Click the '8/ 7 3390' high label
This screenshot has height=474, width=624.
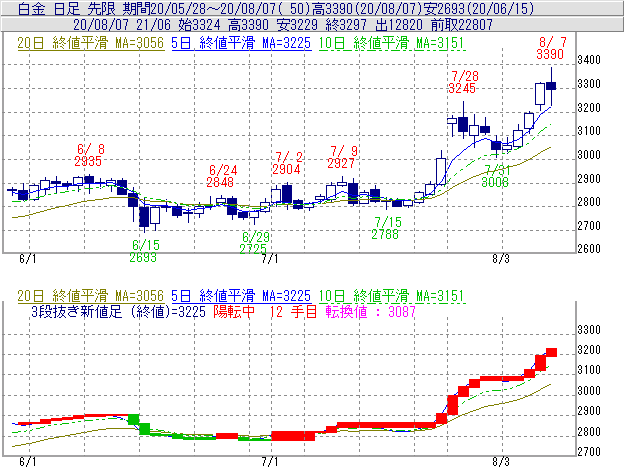550,48
